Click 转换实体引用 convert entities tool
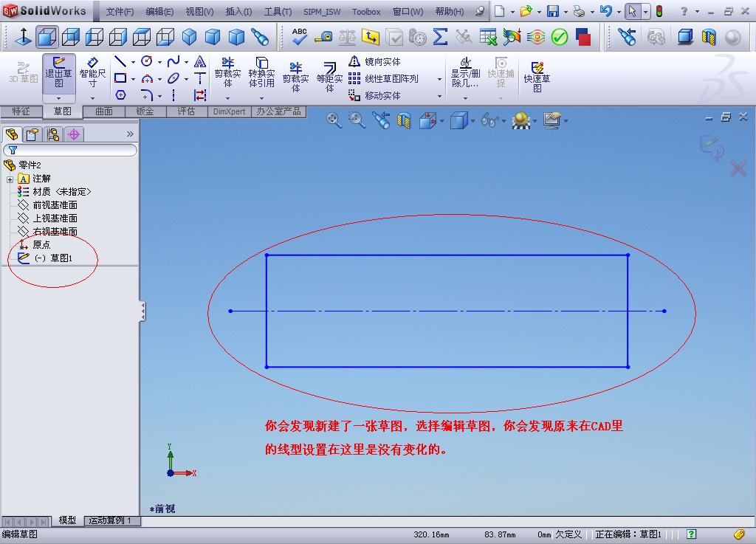The image size is (756, 544). pyautogui.click(x=262, y=73)
